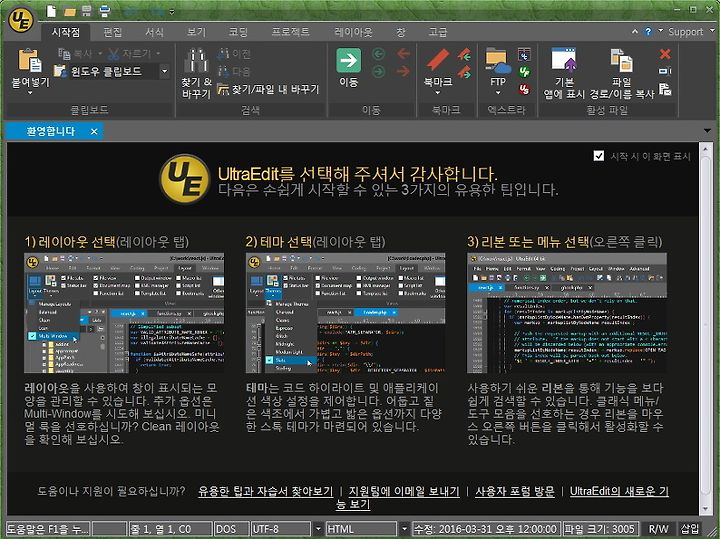Open the 윈도우 클립보드 dropdown
This screenshot has width=720, height=539.
point(164,72)
